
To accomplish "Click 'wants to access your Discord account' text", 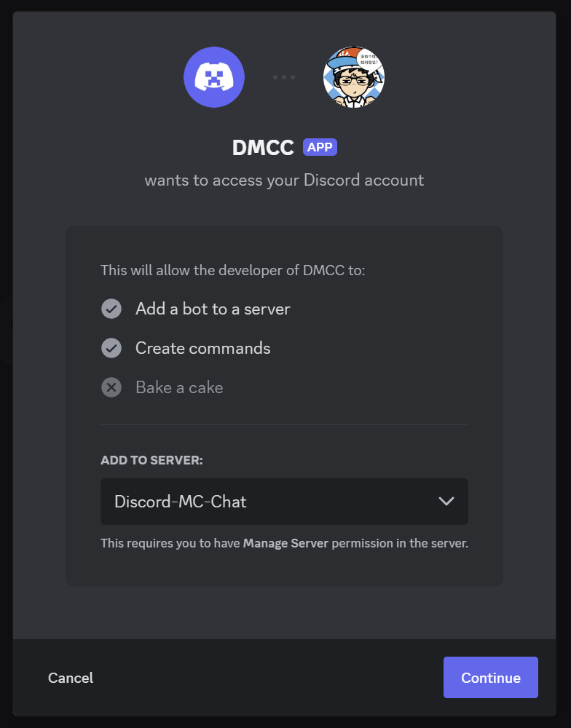I will 284,180.
